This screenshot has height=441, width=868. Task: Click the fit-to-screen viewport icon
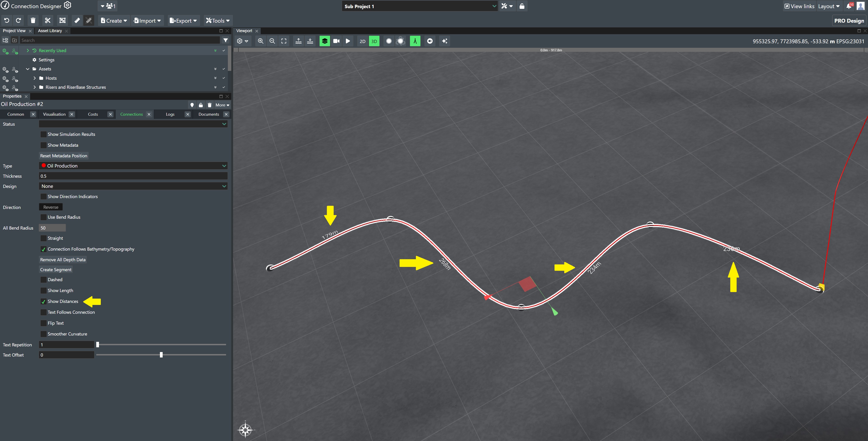point(284,41)
